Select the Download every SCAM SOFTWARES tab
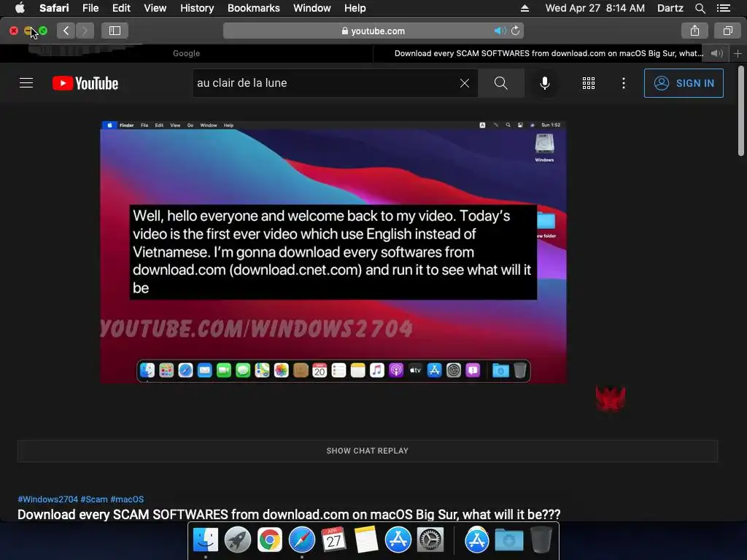Screen dimensions: 747x560 pos(548,53)
